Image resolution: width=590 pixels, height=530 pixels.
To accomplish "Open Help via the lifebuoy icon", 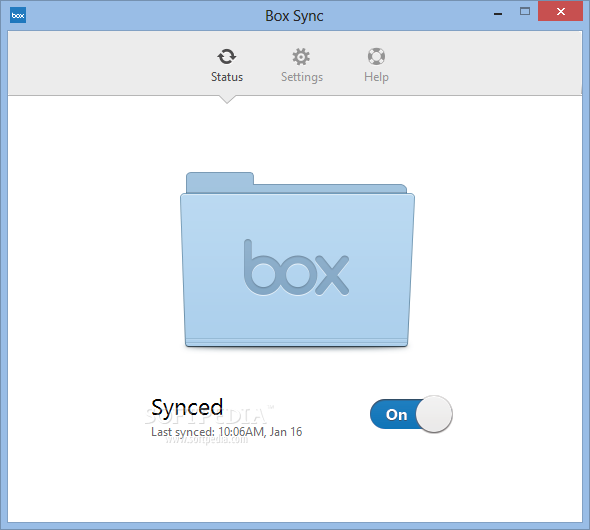I will coord(376,57).
